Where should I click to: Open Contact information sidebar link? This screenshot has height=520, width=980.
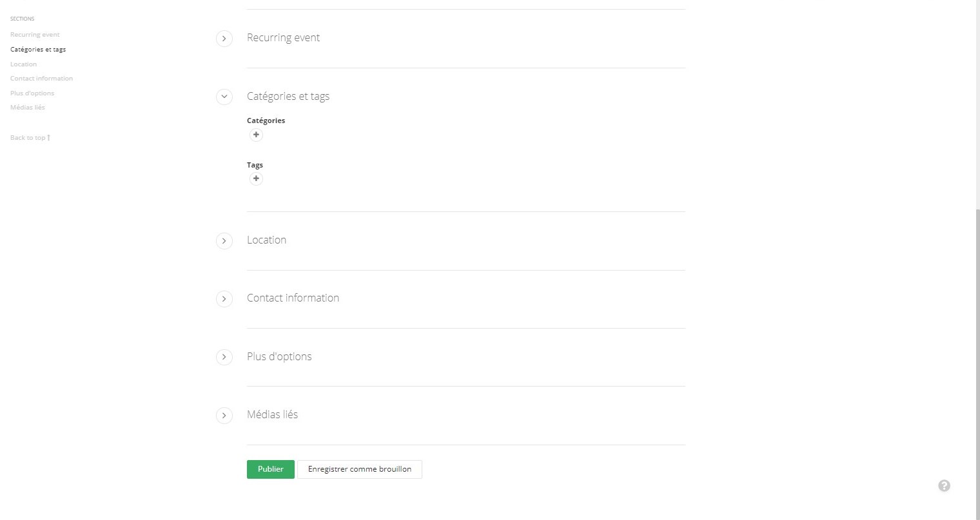pos(41,79)
